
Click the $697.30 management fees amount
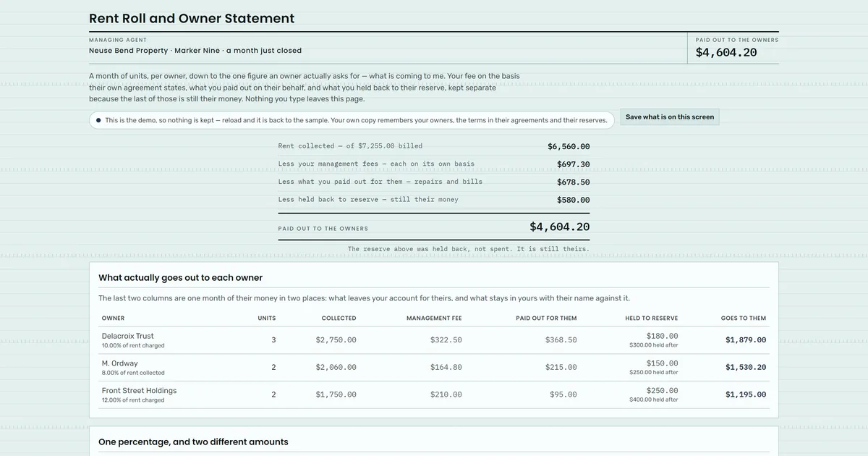(574, 164)
